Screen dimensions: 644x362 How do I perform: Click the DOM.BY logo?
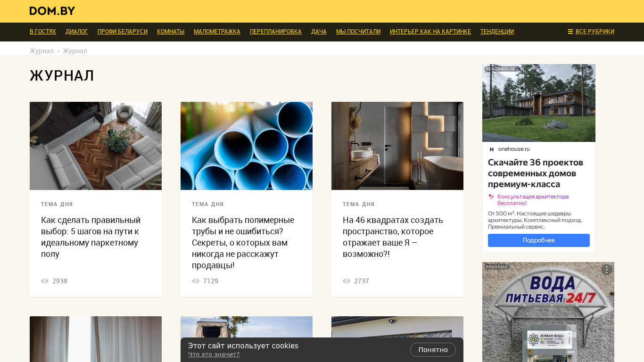point(52,11)
